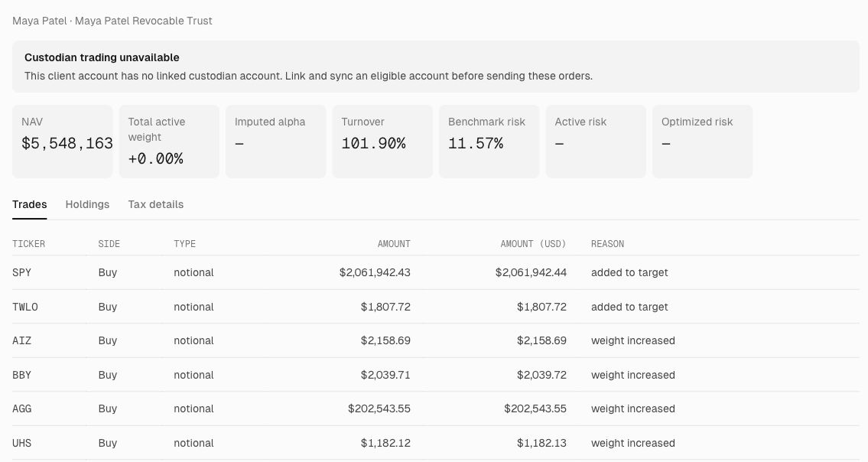This screenshot has height=462, width=868.
Task: Click the Total active weight card
Action: 169,142
